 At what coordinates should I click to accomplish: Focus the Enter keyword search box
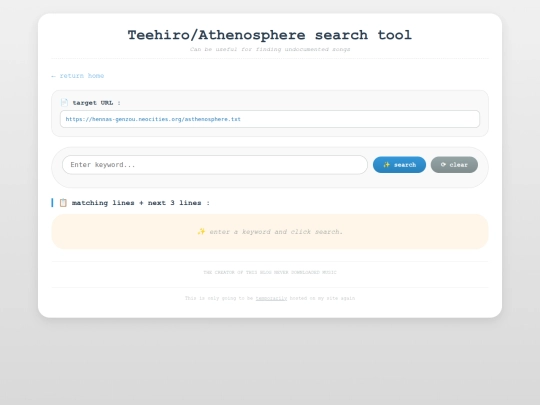[215, 165]
